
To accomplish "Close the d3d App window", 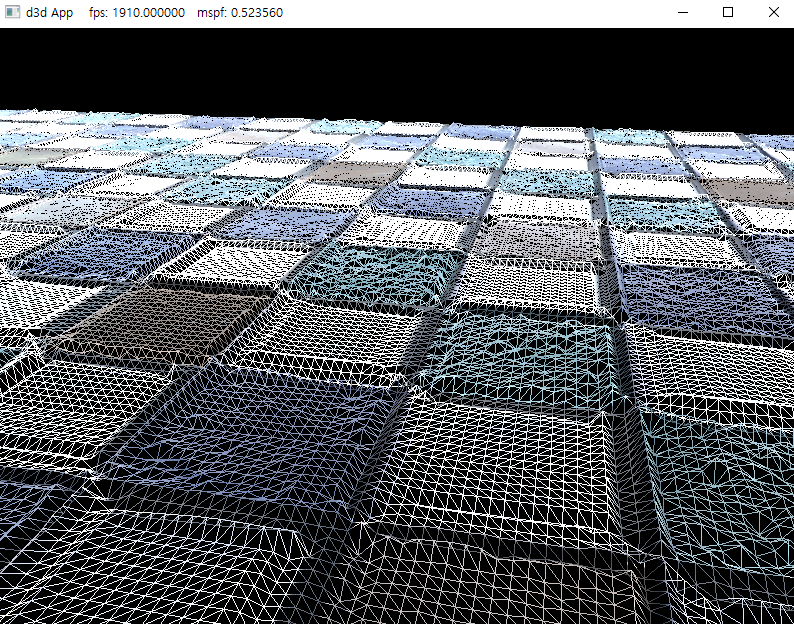I will (773, 12).
